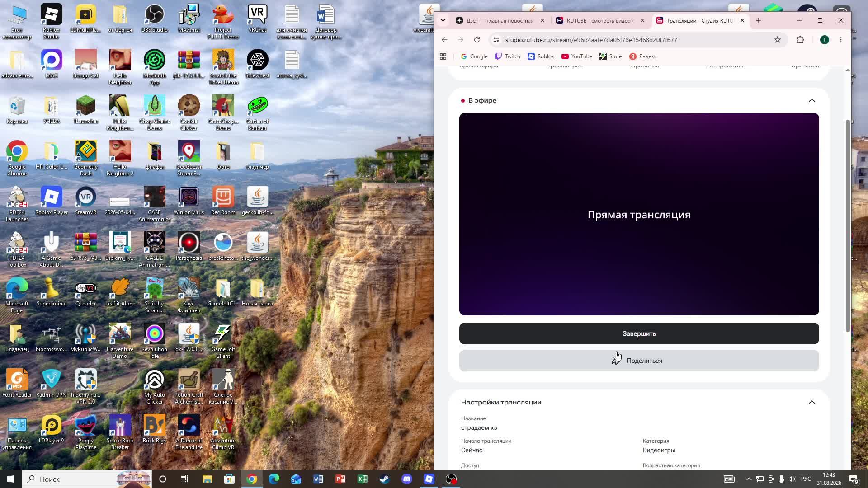This screenshot has height=488, width=868.
Task: View site information next to URL
Action: point(496,40)
